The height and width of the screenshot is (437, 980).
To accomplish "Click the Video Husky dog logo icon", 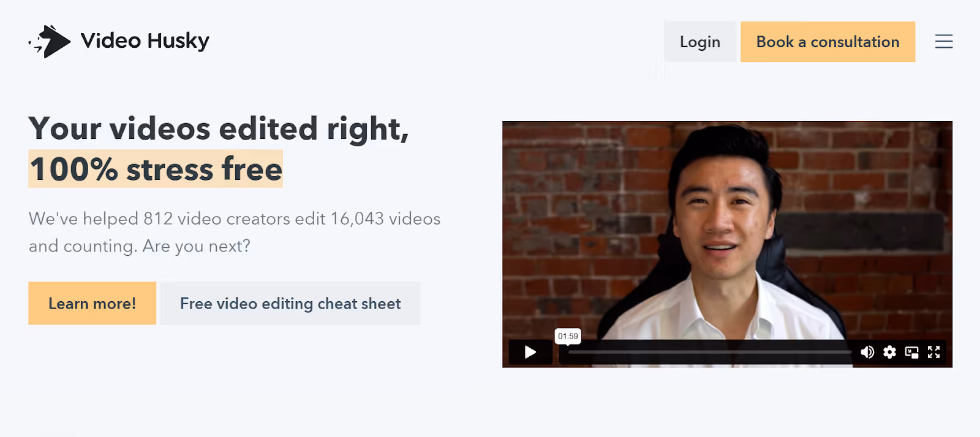I will 50,42.
